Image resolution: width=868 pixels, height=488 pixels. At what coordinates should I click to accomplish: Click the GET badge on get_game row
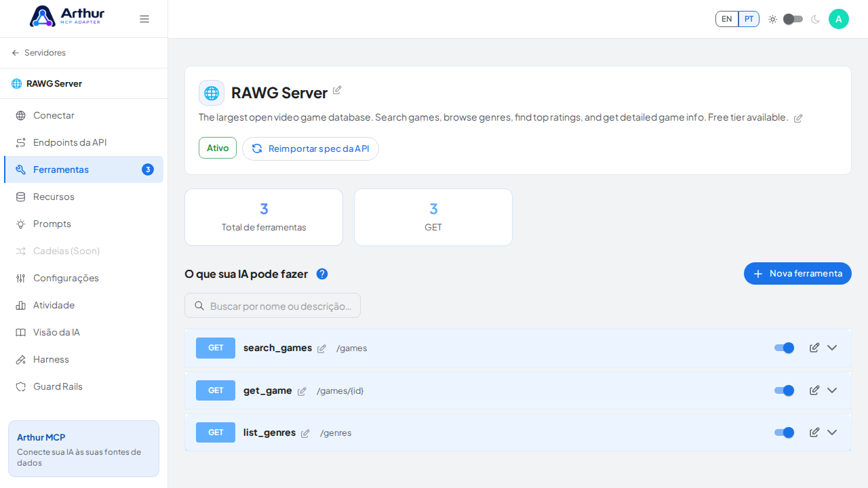tap(216, 390)
